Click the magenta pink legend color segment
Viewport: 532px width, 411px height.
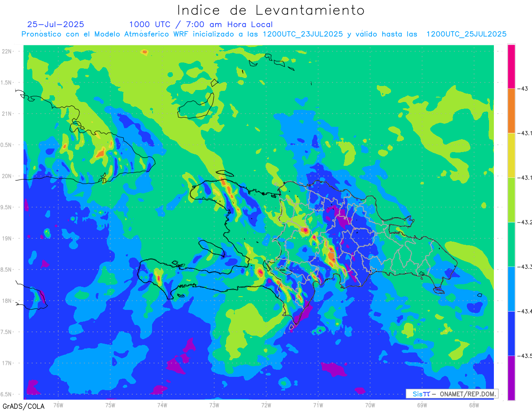click(x=511, y=66)
